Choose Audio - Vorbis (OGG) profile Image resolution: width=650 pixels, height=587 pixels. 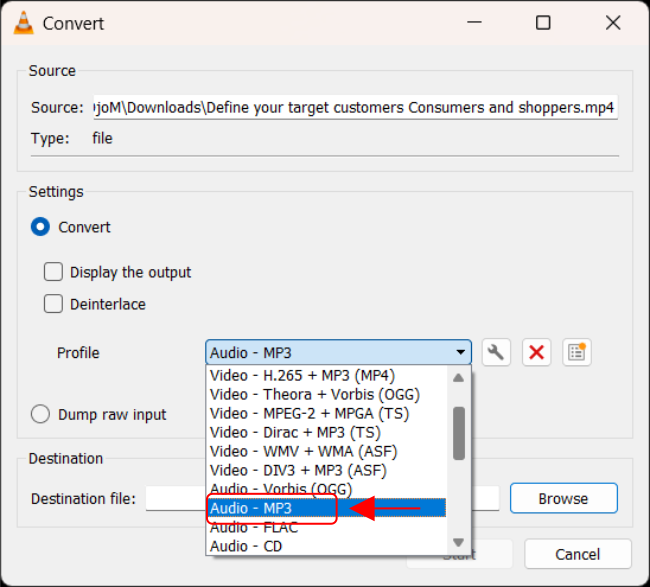pyautogui.click(x=326, y=489)
